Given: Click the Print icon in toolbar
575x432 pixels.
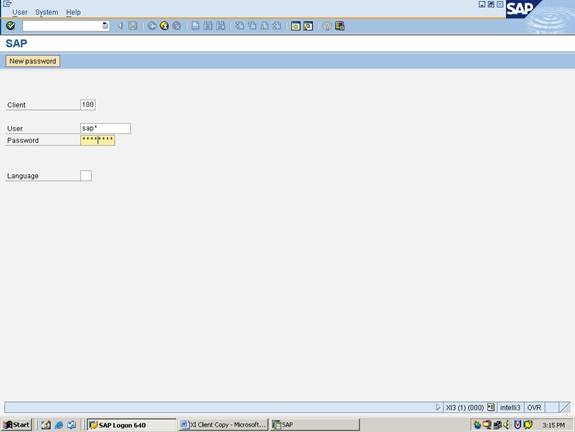Looking at the screenshot, I should coord(195,26).
